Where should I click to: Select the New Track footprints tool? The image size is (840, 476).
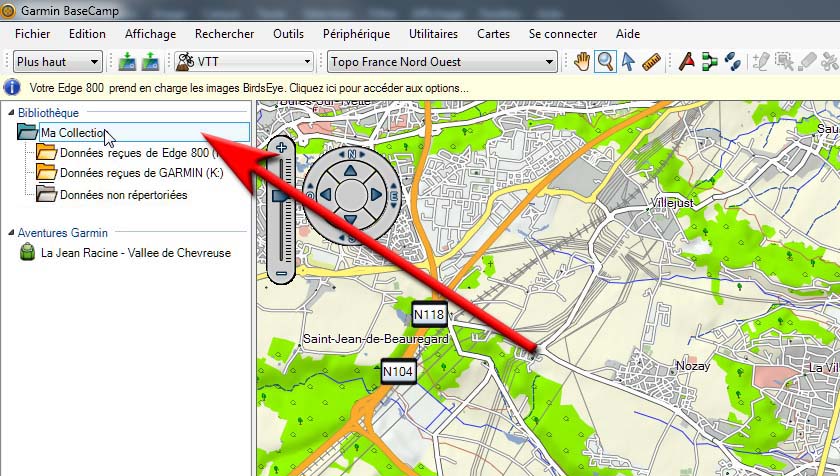coord(732,62)
